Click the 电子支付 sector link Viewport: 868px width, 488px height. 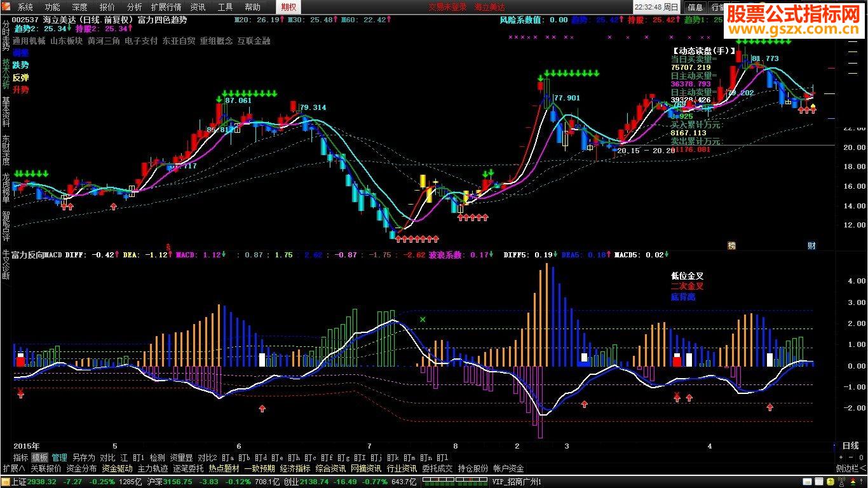(x=141, y=41)
